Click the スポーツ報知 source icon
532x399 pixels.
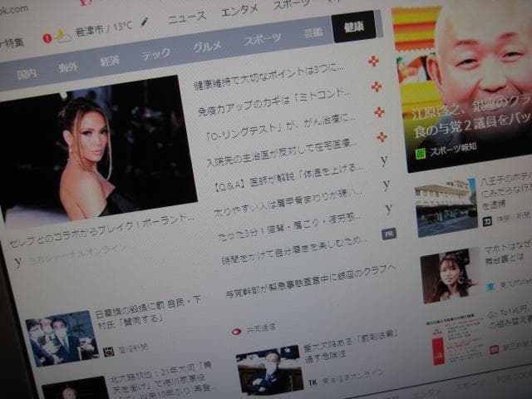[421, 153]
